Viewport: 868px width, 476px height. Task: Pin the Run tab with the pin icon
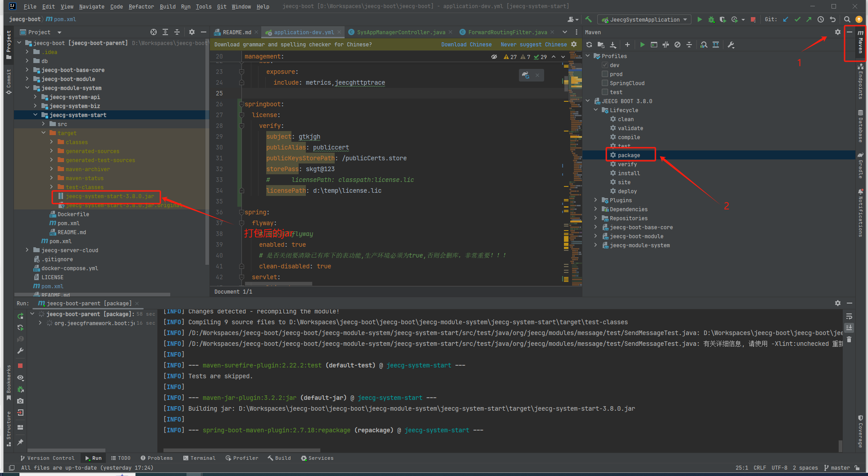pos(20,442)
